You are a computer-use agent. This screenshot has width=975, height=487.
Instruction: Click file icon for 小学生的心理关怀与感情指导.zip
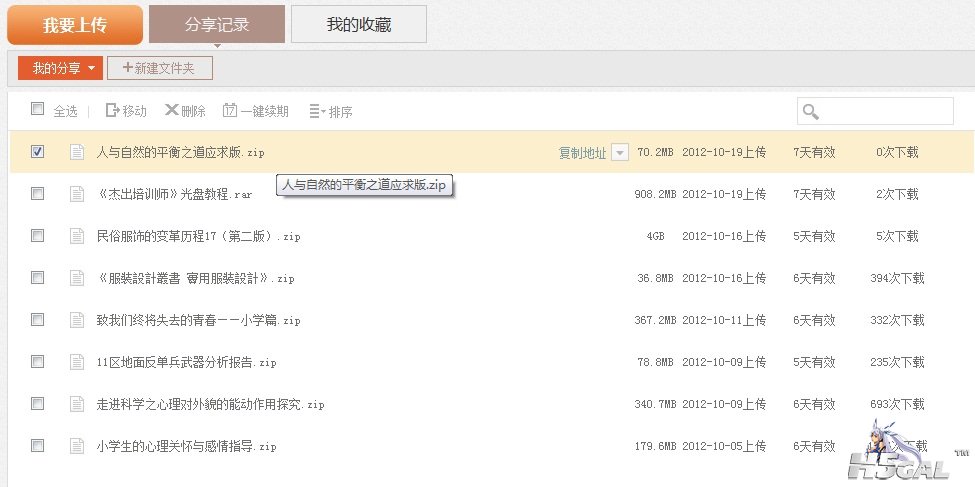[x=77, y=446]
